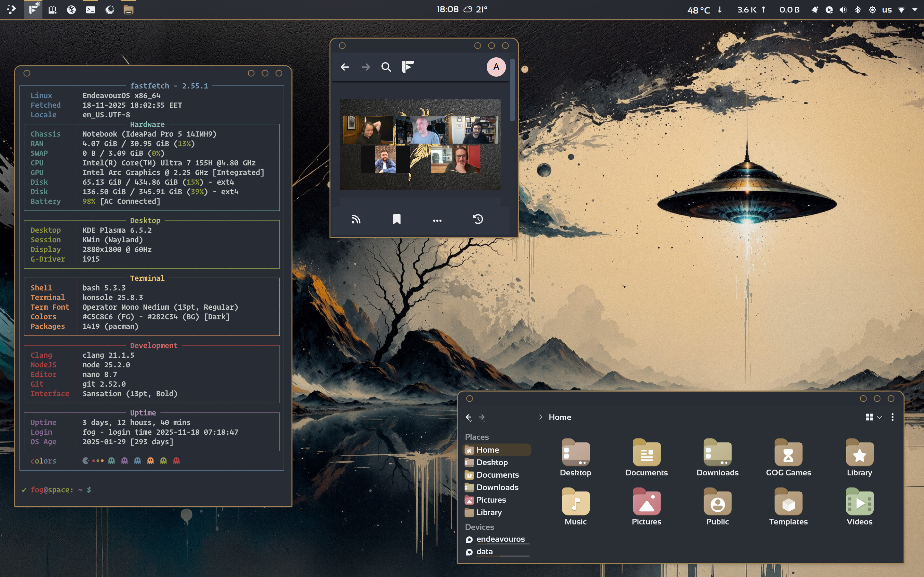Click the volume speaker tray icon
Image resolution: width=924 pixels, height=577 pixels.
click(x=843, y=10)
